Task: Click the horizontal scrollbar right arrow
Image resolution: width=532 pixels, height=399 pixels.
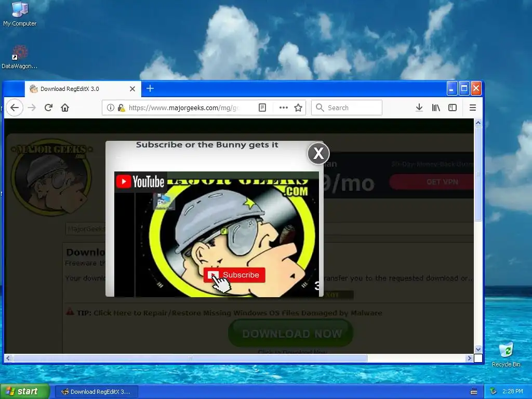Action: click(x=469, y=358)
